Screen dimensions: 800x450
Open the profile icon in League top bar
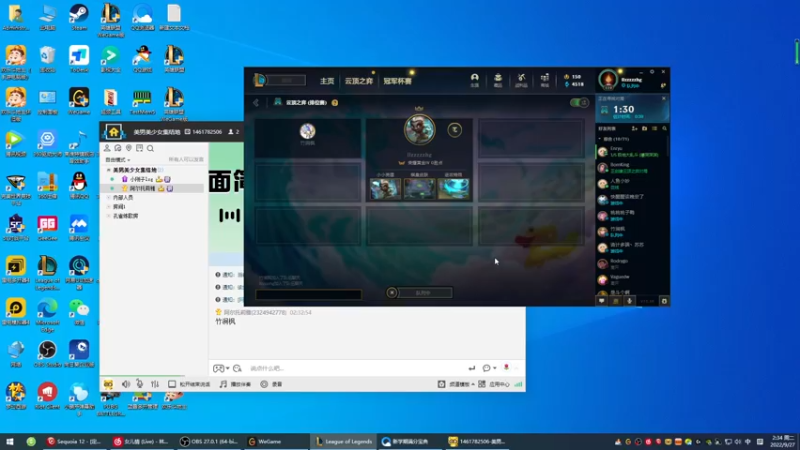474,79
